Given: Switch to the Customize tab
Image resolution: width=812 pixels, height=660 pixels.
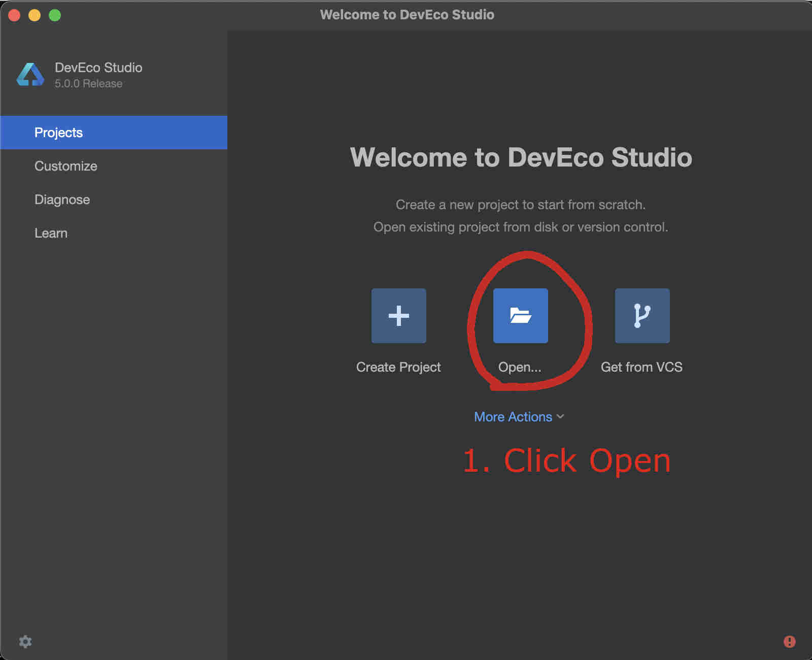Looking at the screenshot, I should (x=114, y=166).
